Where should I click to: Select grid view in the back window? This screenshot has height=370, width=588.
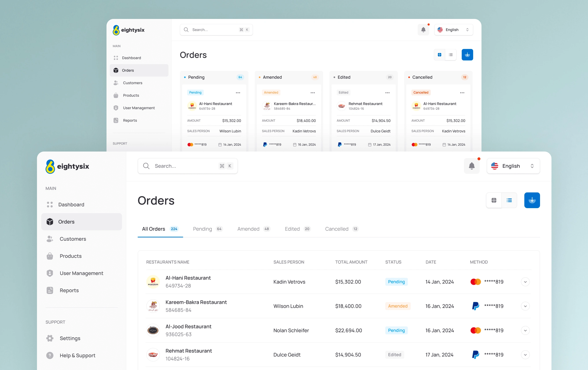(439, 55)
